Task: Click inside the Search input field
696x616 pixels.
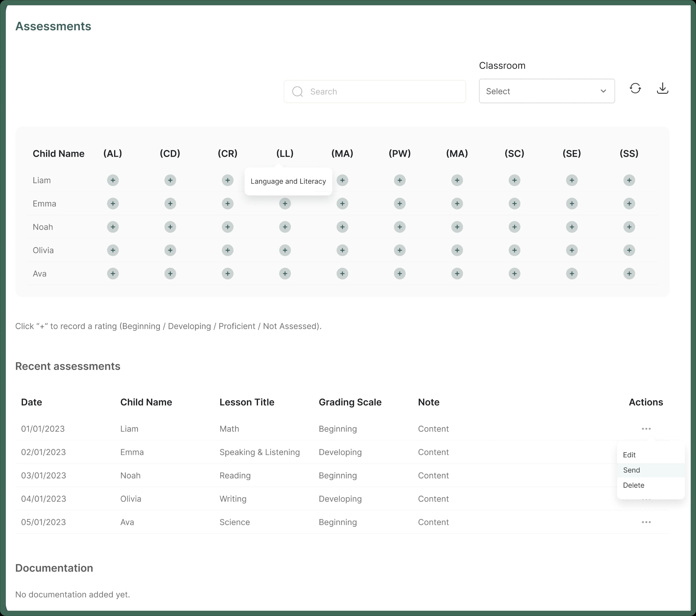Action: [375, 91]
